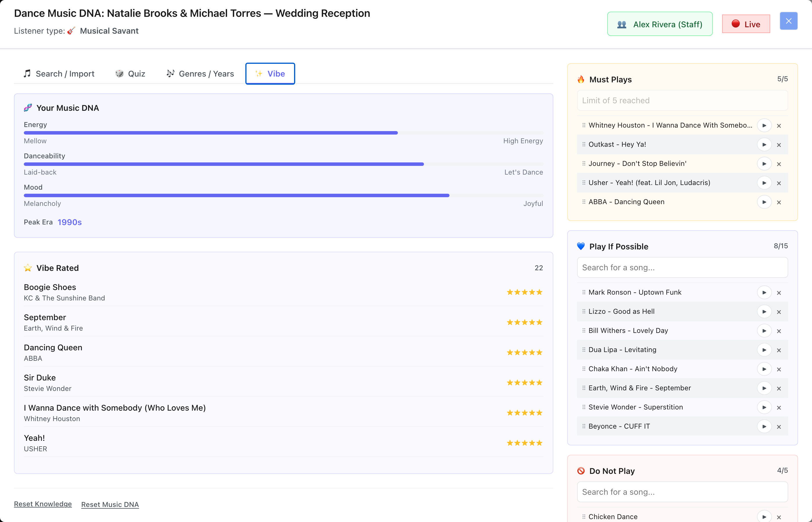Remove ABBA - Dancing Queen entry
The height and width of the screenshot is (522, 812).
(x=779, y=202)
